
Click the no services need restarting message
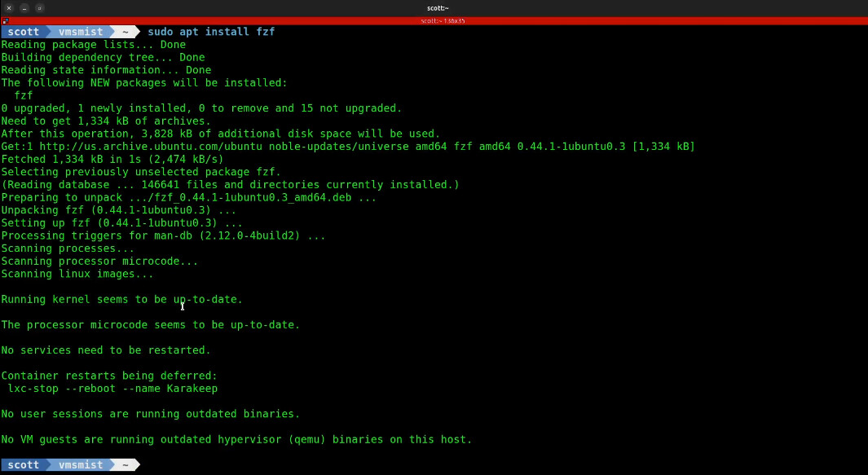(105, 350)
